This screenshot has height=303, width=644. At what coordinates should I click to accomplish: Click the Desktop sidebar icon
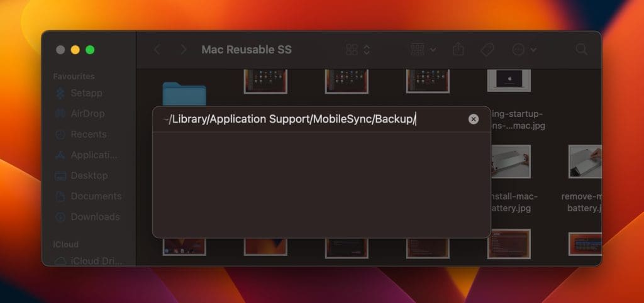pos(60,176)
